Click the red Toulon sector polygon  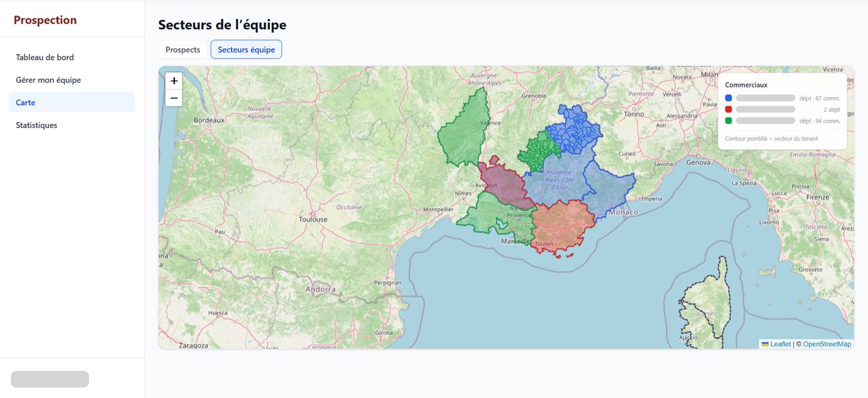(561, 227)
